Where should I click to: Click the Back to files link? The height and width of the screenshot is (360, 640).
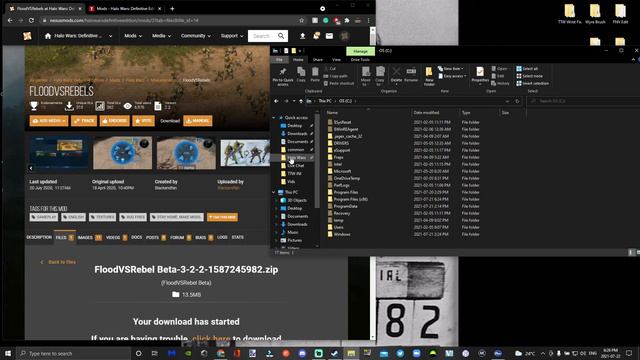point(58,262)
